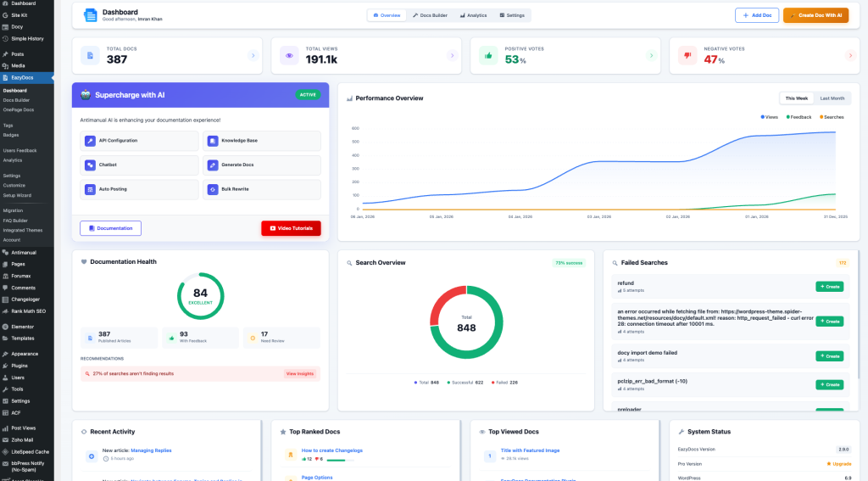Screen dimensions: 868x481
Task: Click the Elementor sidebar icon
Action: click(x=5, y=327)
